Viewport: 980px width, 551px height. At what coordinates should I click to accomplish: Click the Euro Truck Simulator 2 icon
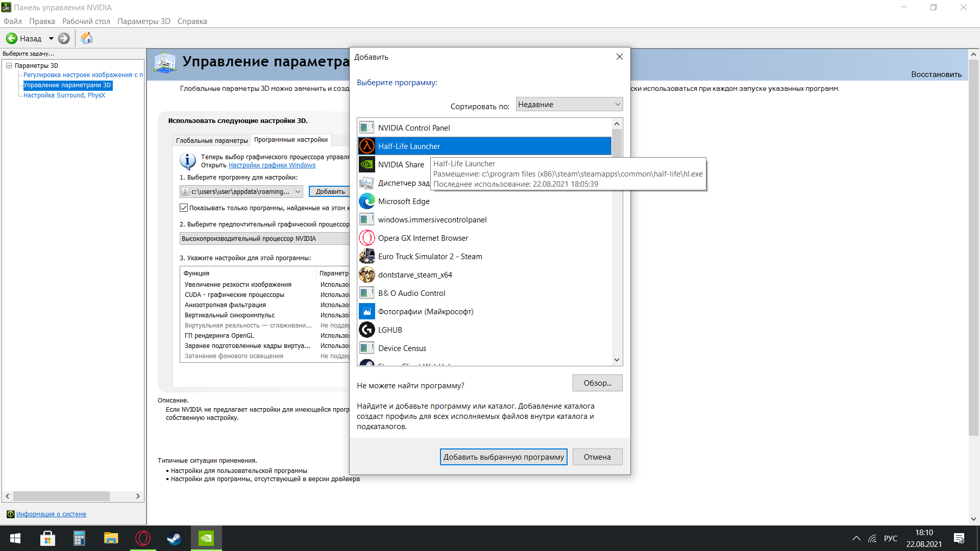[366, 257]
